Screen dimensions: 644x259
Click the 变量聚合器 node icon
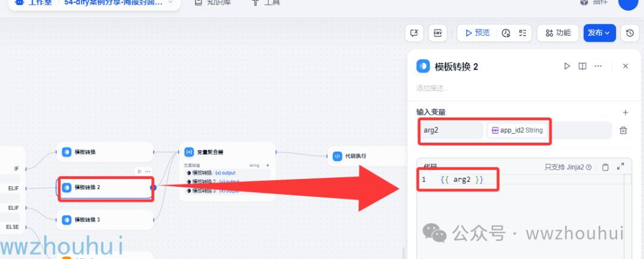(x=189, y=152)
